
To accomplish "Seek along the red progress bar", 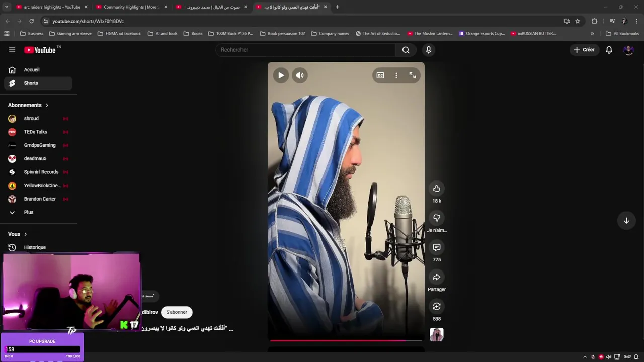I will pyautogui.click(x=346, y=340).
